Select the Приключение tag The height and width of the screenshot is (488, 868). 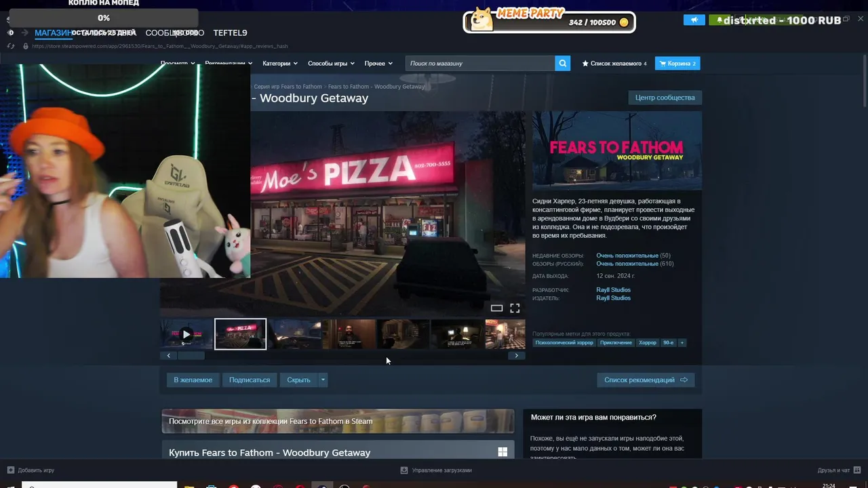(x=616, y=343)
